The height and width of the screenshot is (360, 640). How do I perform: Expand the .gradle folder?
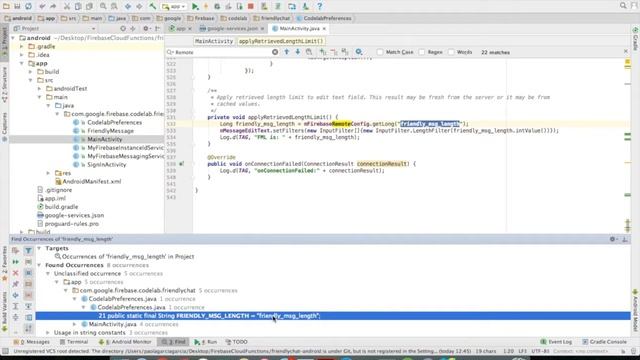pyautogui.click(x=22, y=47)
